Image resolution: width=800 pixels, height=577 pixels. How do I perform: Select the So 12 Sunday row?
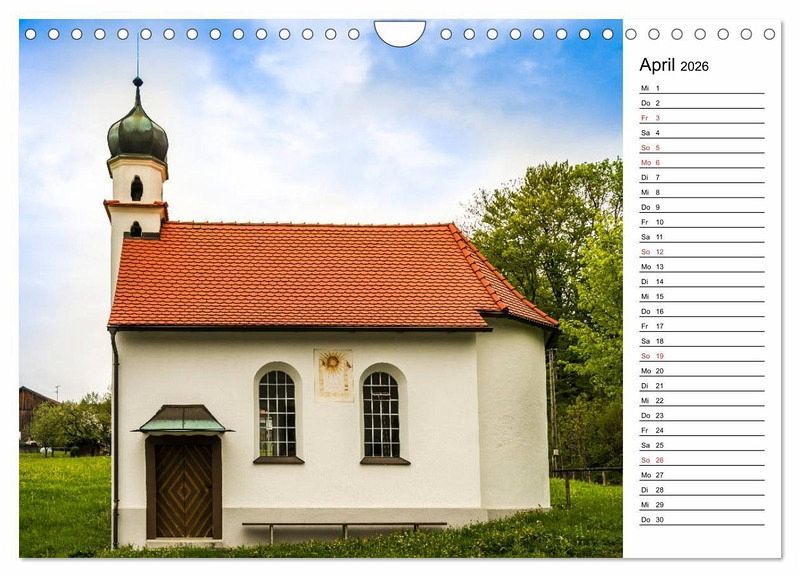point(701,252)
